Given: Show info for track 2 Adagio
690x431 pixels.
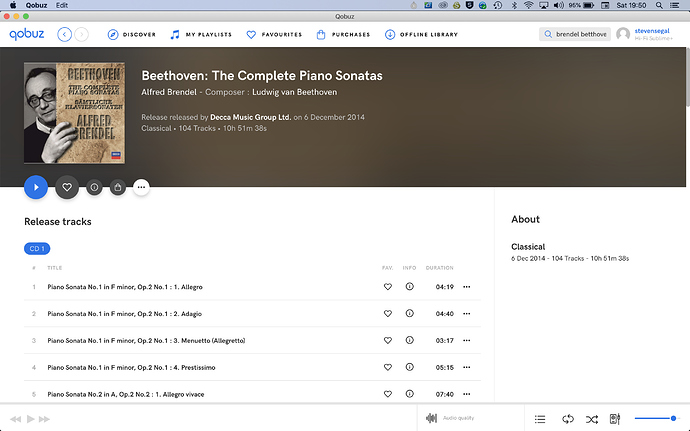Looking at the screenshot, I should [x=410, y=313].
